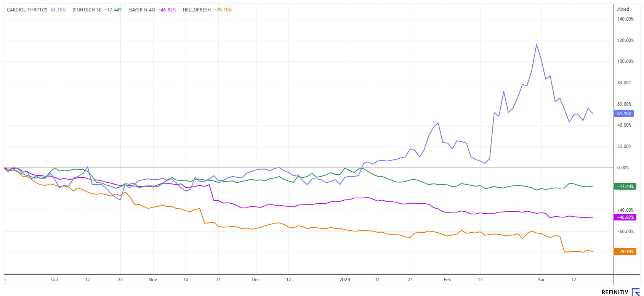Click the Dec label on time axis
This screenshot has width=644, height=296.
click(x=256, y=280)
